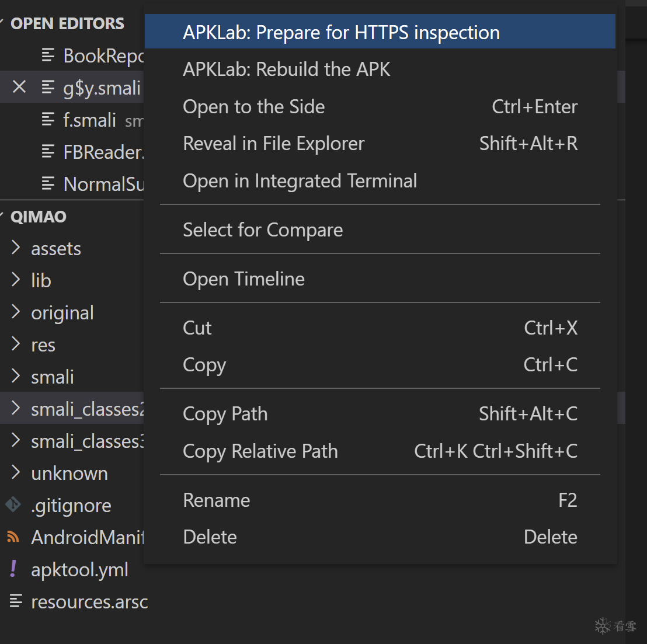647x644 pixels.
Task: Click the file icon beside BookRepo
Action: [48, 55]
